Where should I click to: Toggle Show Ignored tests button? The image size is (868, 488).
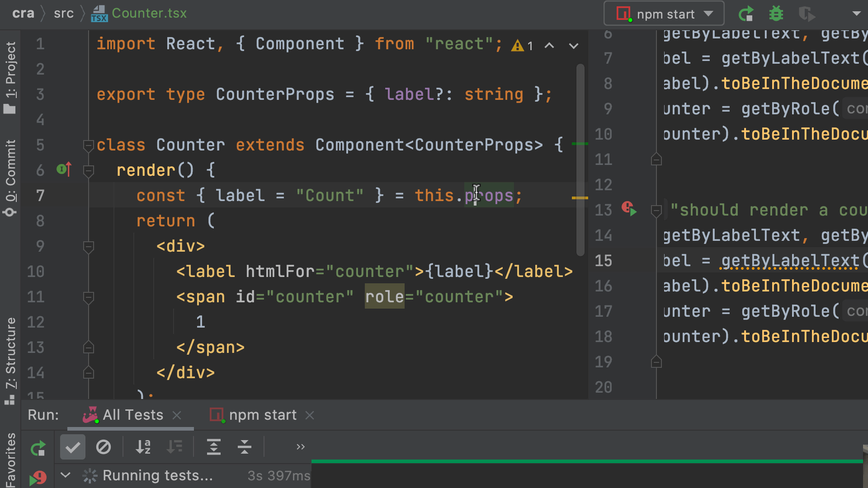click(x=104, y=447)
